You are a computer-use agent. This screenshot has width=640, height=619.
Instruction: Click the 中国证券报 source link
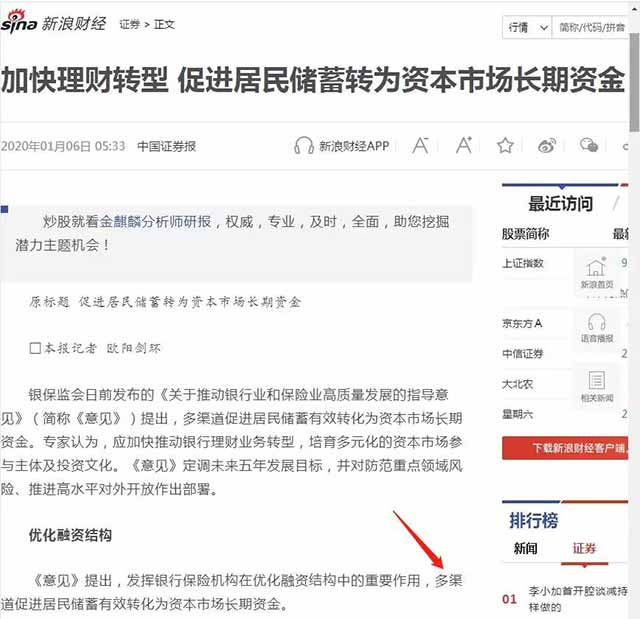tap(166, 146)
